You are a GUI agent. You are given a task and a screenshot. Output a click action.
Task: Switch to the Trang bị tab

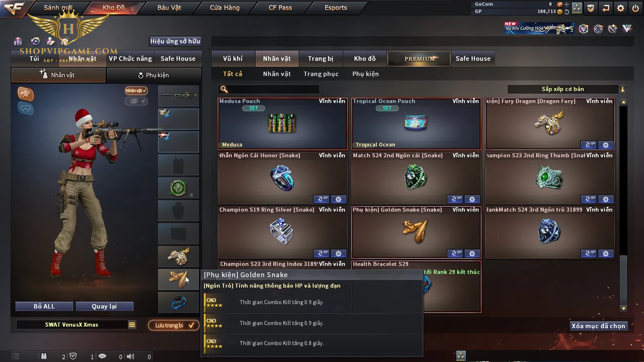click(x=321, y=59)
